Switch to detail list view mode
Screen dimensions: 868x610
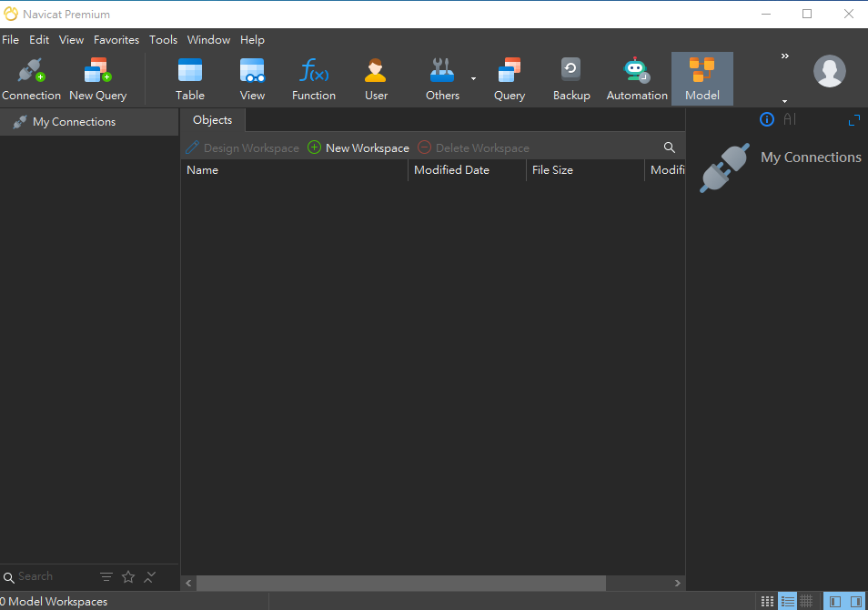[x=787, y=601]
